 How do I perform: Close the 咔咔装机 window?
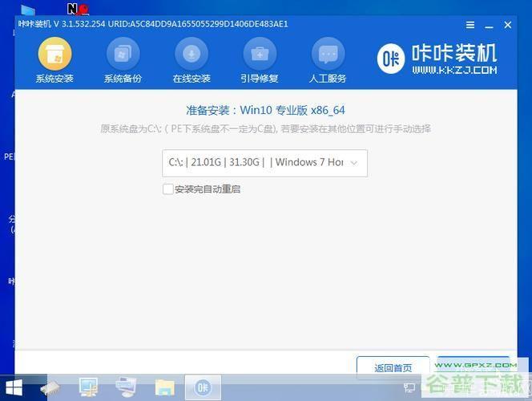508,25
